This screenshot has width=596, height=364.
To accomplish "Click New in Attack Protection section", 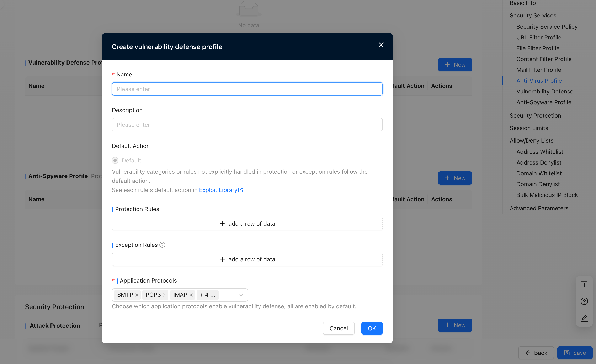I will 455,325.
